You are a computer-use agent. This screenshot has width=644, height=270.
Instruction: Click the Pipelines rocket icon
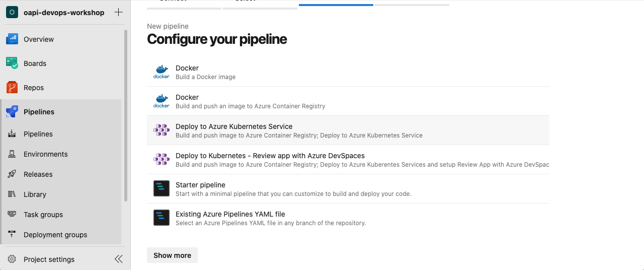point(12,112)
